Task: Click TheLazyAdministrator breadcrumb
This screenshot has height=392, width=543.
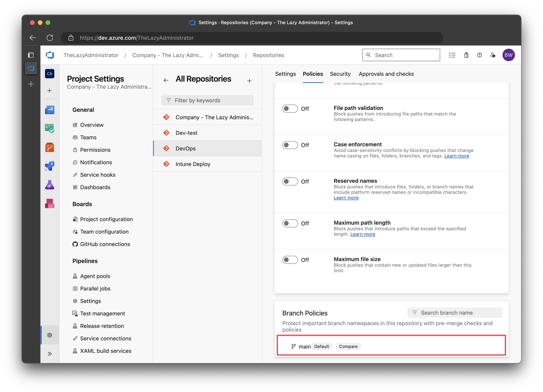Action: coord(91,55)
